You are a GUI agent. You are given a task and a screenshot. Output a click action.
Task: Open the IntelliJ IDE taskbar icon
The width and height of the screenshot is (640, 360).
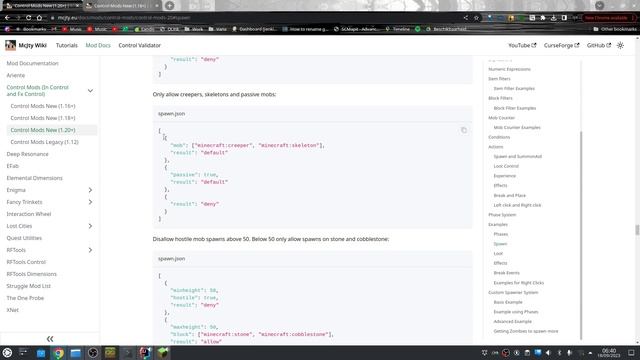point(145,353)
